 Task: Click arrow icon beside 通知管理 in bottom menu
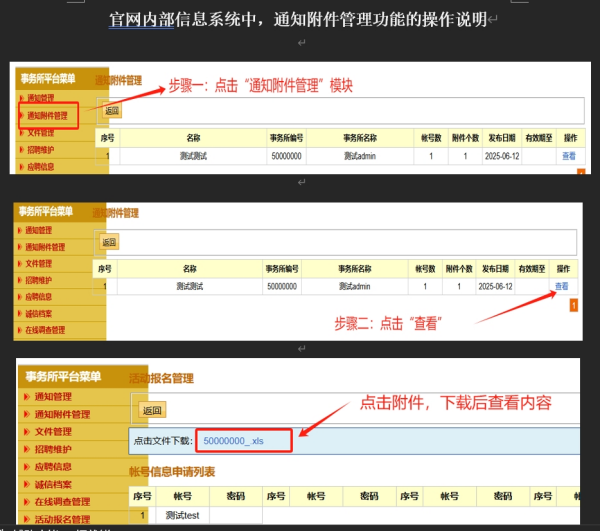click(25, 397)
